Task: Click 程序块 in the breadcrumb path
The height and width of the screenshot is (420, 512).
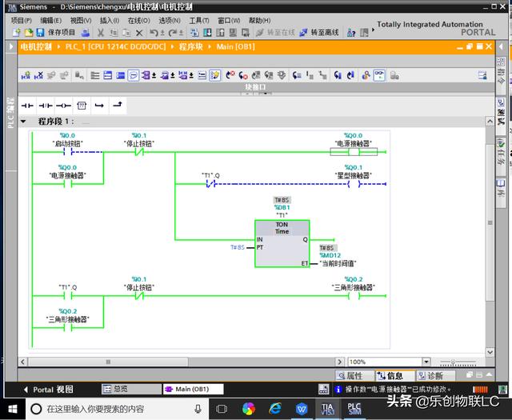Action: click(191, 46)
